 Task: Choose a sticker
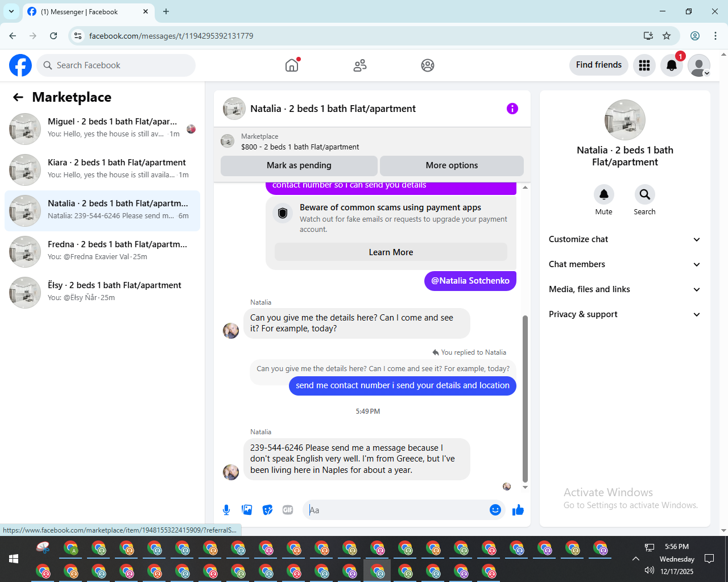tap(267, 510)
